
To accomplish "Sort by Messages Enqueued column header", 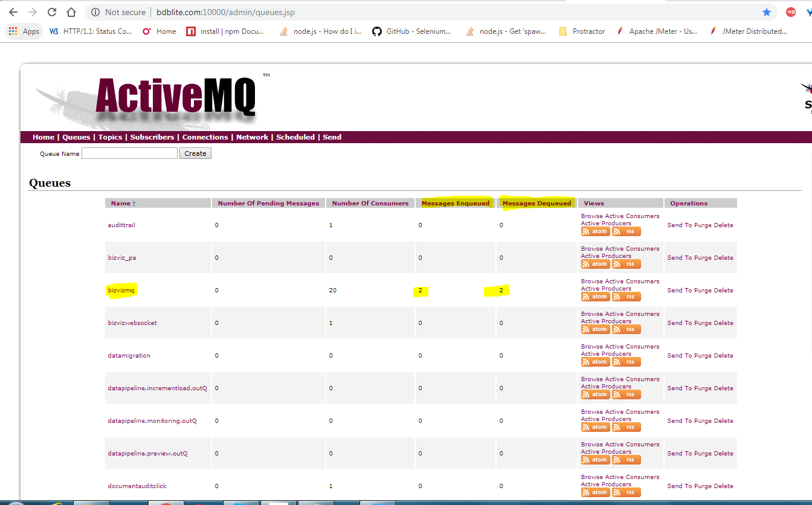I will point(456,204).
